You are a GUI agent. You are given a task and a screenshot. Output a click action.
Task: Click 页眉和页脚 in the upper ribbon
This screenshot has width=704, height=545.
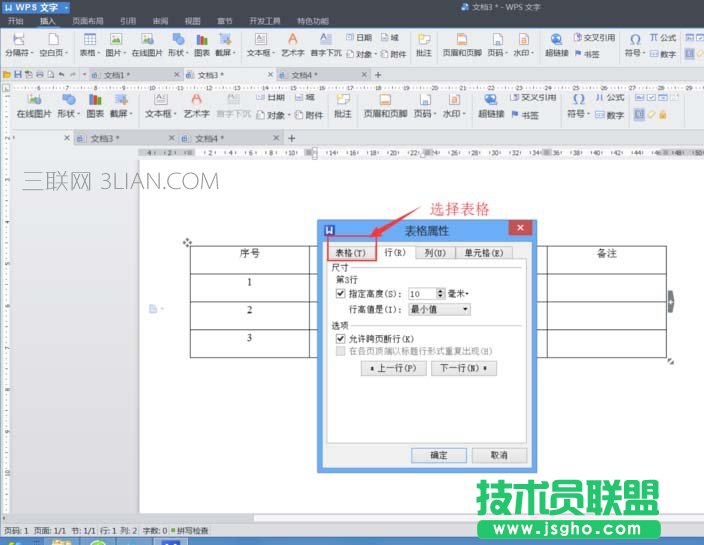tap(462, 45)
